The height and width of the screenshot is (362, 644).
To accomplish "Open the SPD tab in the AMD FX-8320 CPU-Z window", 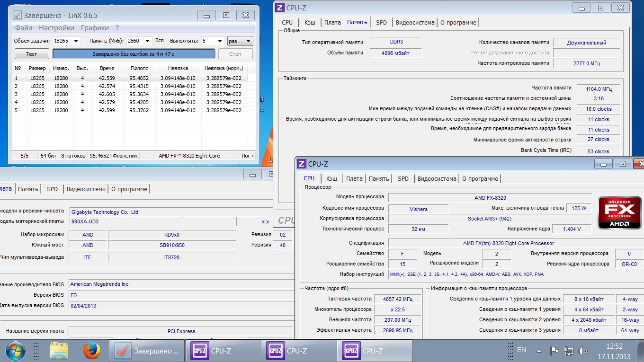I will 403,178.
